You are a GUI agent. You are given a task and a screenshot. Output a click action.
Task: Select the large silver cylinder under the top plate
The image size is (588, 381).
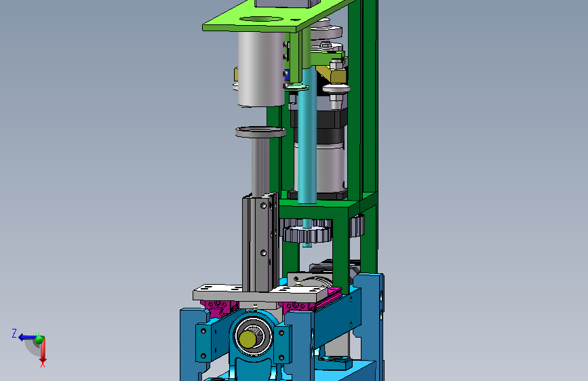pos(261,68)
